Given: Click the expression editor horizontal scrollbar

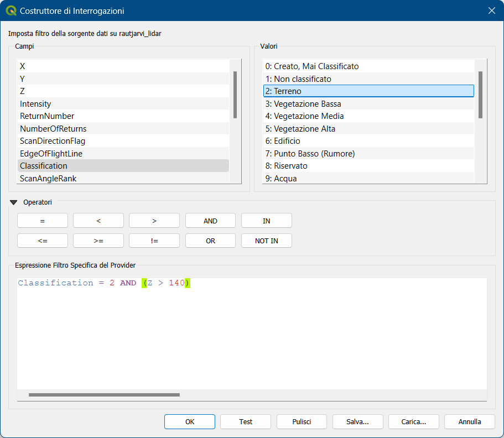Looking at the screenshot, I should pyautogui.click(x=104, y=395).
